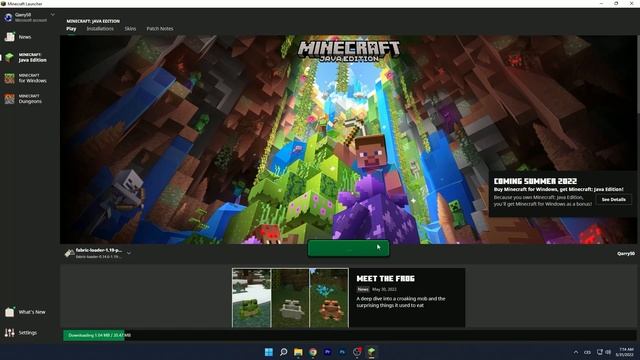Click the Downloading progress bar
Screen dimensions: 640x360
[x=349, y=335]
